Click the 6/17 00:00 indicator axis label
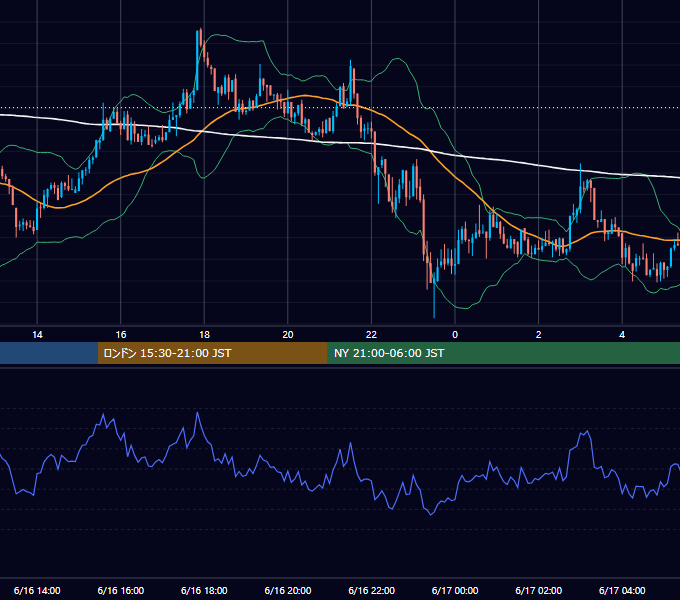 pos(455,590)
